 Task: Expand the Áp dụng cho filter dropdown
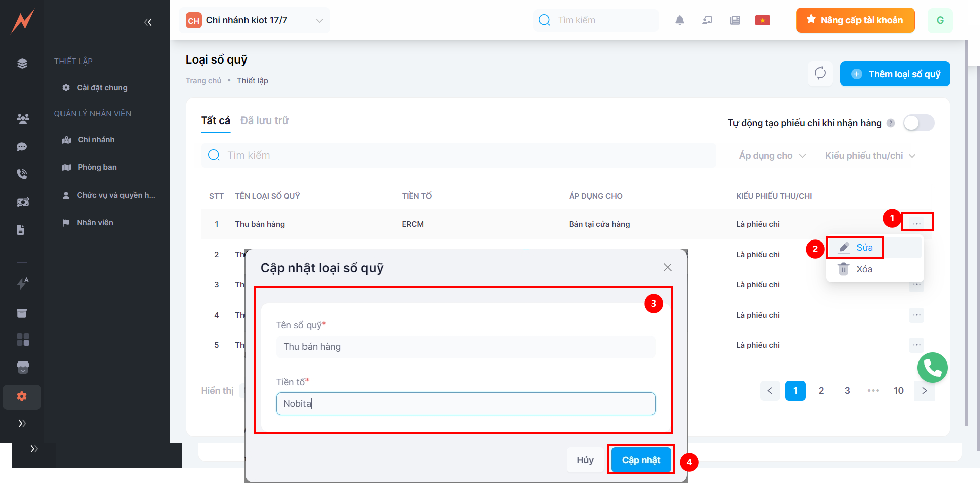click(x=772, y=156)
